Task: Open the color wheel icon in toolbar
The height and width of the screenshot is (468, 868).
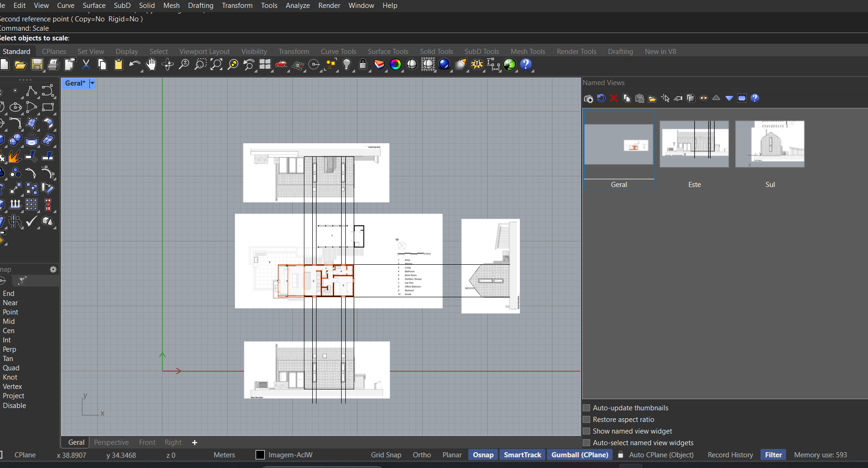Action: (396, 65)
